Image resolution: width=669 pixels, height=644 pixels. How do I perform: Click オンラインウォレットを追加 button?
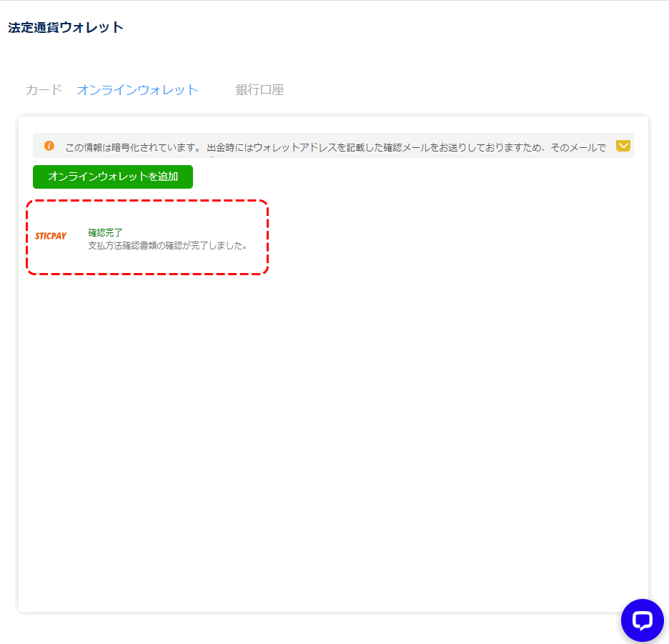(113, 177)
